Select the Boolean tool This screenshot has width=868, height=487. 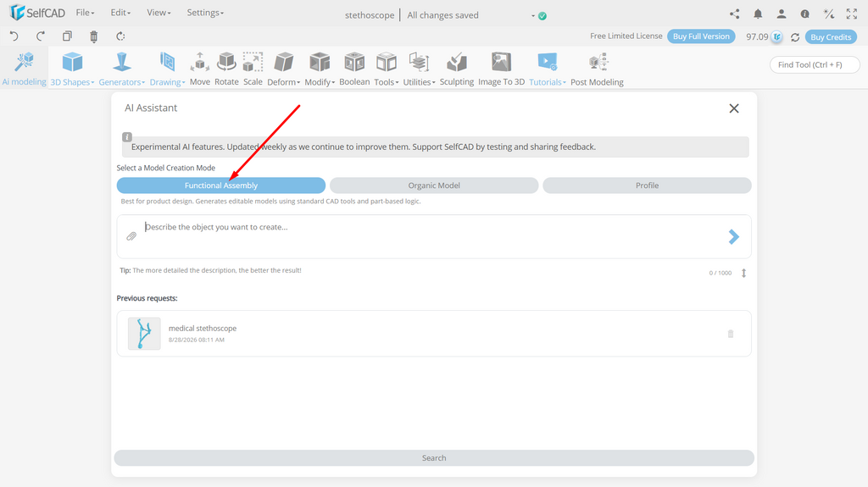pyautogui.click(x=354, y=69)
